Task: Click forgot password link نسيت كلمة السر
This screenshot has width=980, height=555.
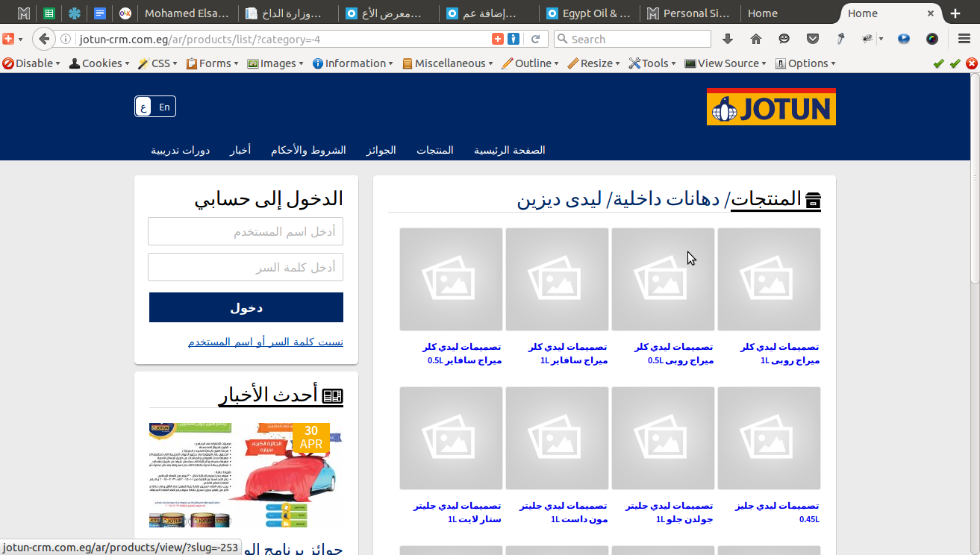Action: [266, 342]
